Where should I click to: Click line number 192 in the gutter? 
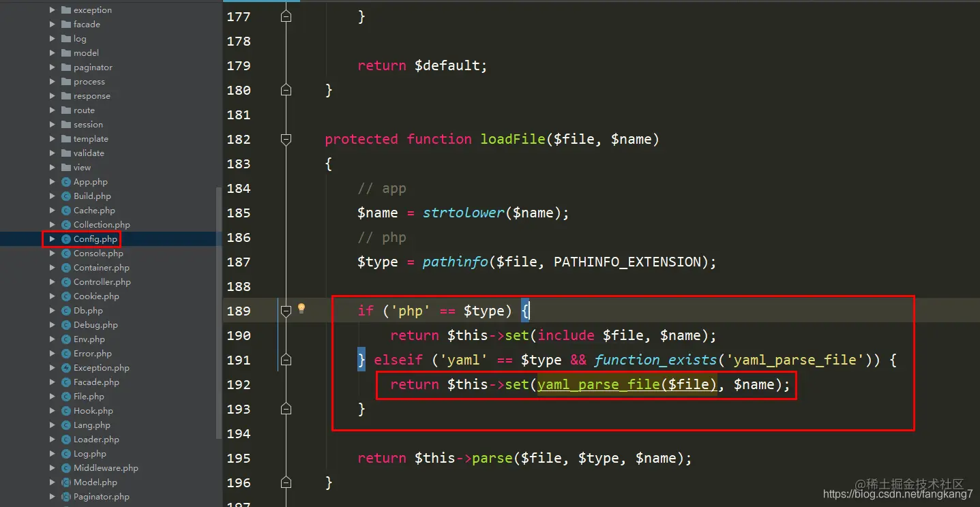[x=239, y=384]
